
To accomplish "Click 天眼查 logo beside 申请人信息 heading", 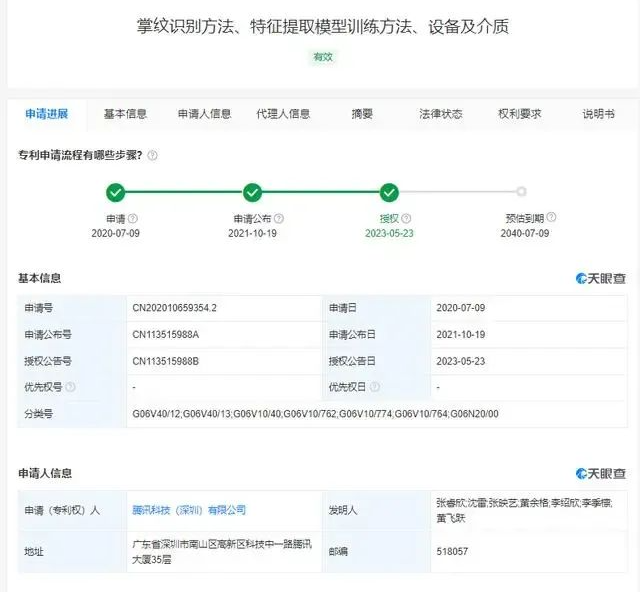I will point(601,474).
